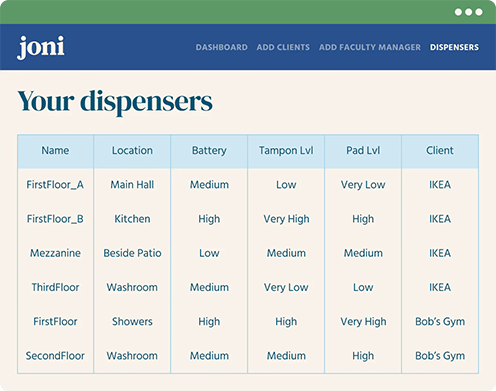Image resolution: width=496 pixels, height=391 pixels.
Task: Click High battery in Showers row
Action: point(209,322)
